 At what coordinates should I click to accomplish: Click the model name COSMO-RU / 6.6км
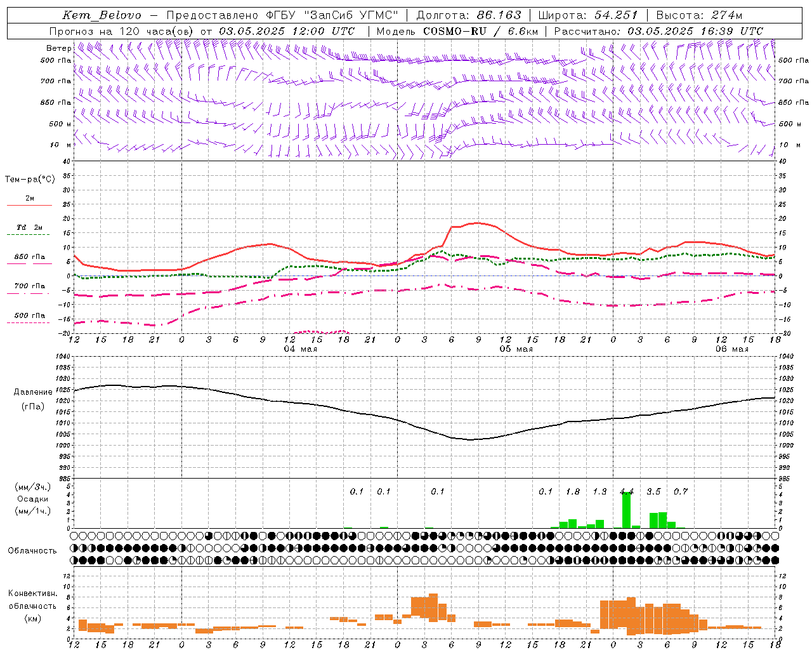point(480,31)
